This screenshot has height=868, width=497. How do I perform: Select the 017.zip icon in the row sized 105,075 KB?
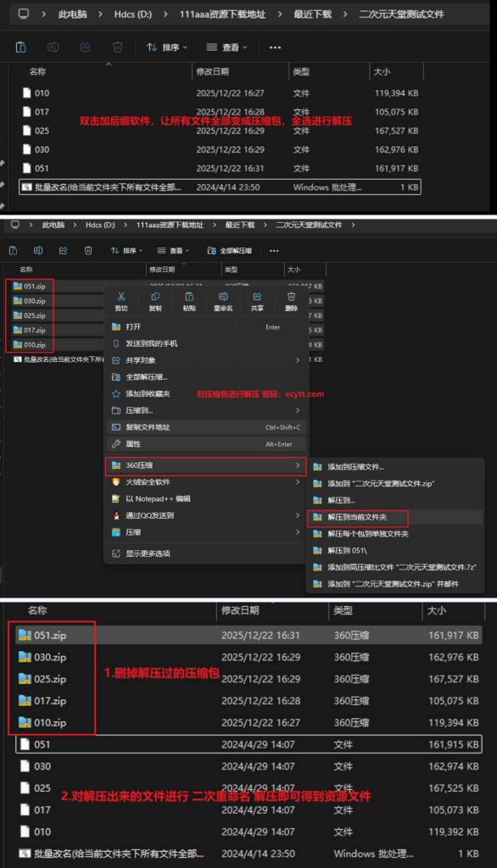25,700
